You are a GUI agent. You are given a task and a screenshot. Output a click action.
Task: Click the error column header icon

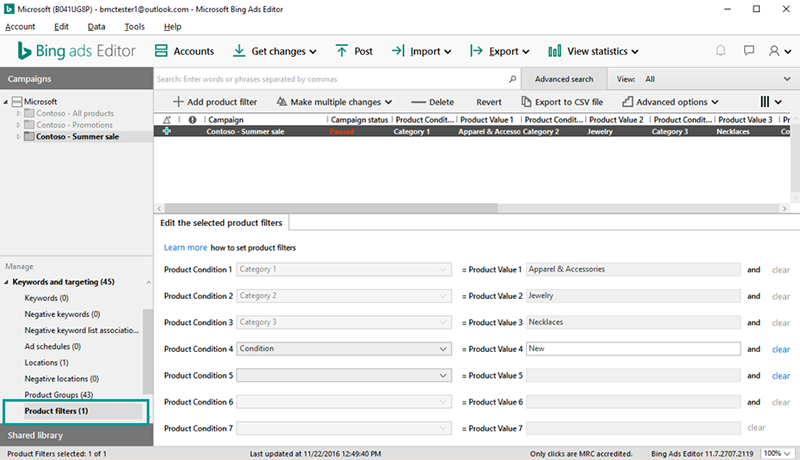coord(192,120)
